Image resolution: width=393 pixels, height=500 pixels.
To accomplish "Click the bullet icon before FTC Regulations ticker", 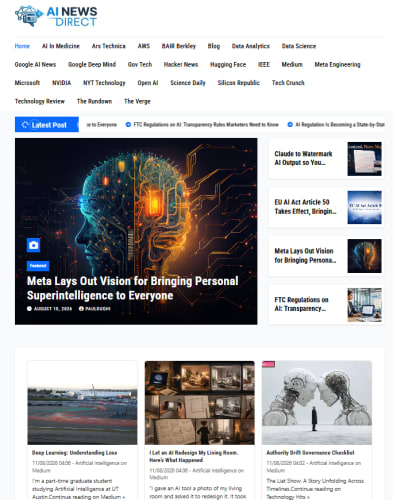I will click(128, 125).
